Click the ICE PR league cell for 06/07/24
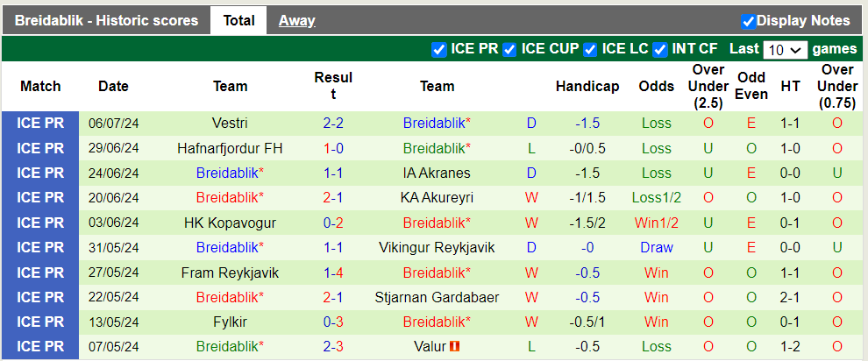 [40, 124]
